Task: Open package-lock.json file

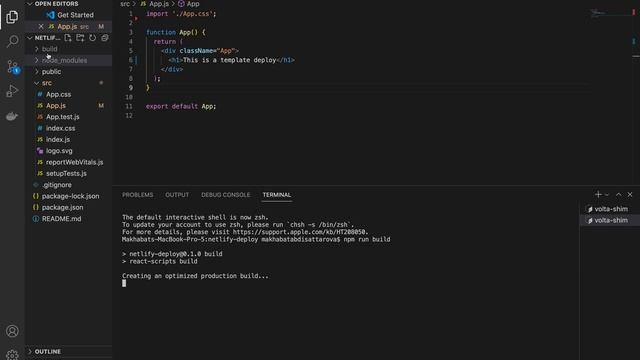Action: pos(68,196)
